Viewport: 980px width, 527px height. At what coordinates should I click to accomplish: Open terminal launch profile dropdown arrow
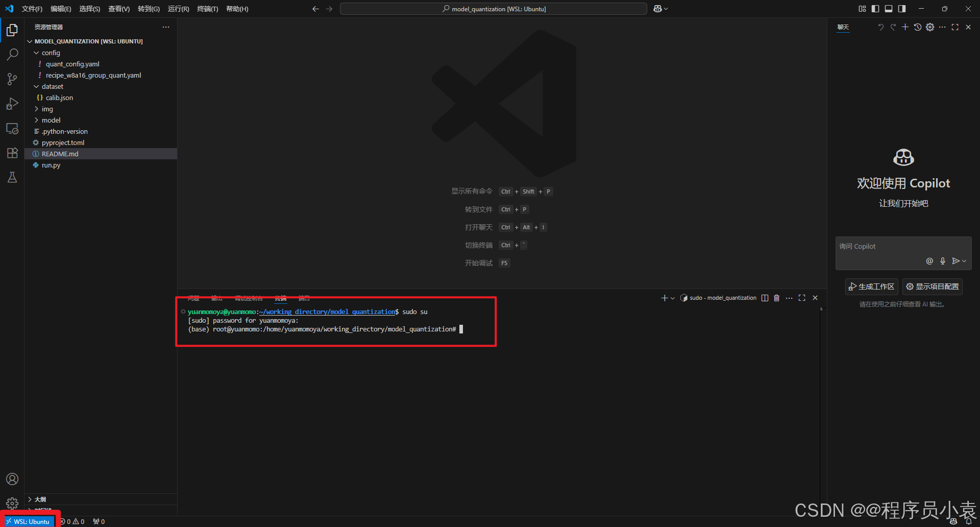673,298
